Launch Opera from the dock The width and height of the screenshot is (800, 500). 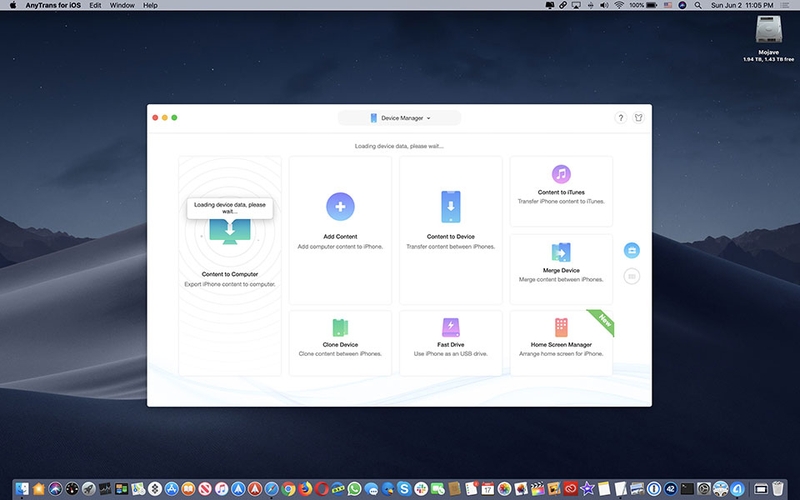321,489
